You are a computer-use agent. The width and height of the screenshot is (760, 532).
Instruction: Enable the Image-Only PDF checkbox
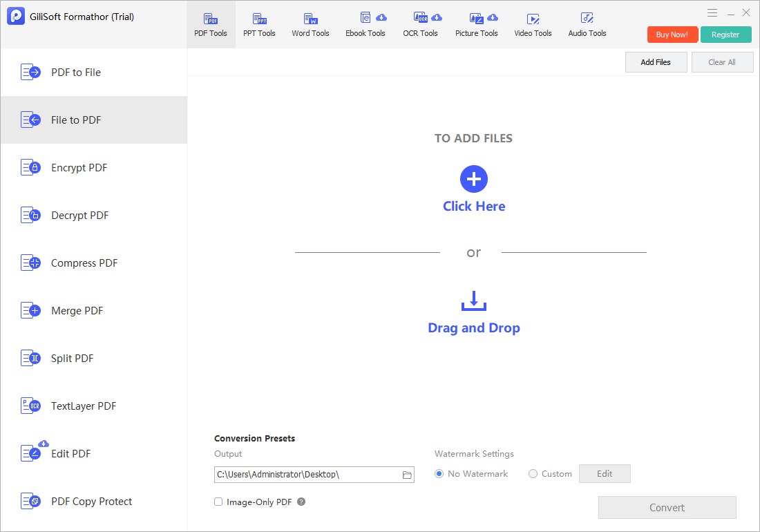pyautogui.click(x=218, y=502)
